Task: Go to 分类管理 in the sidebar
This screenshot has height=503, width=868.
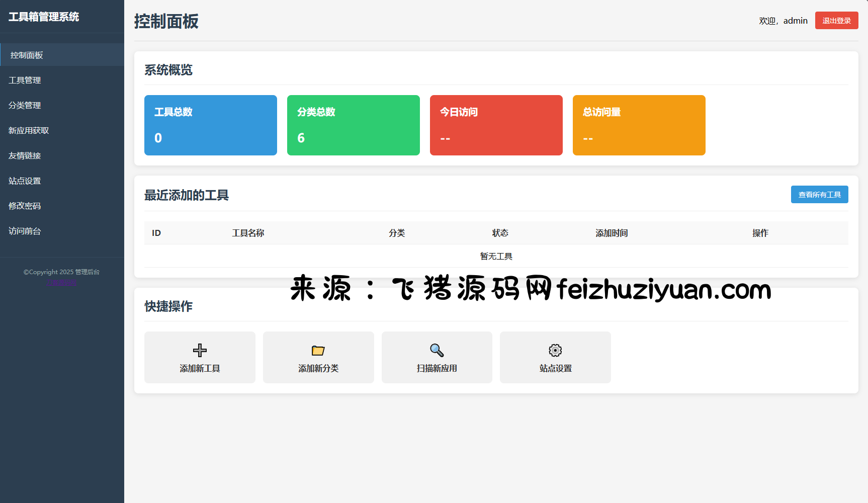Action: (25, 105)
